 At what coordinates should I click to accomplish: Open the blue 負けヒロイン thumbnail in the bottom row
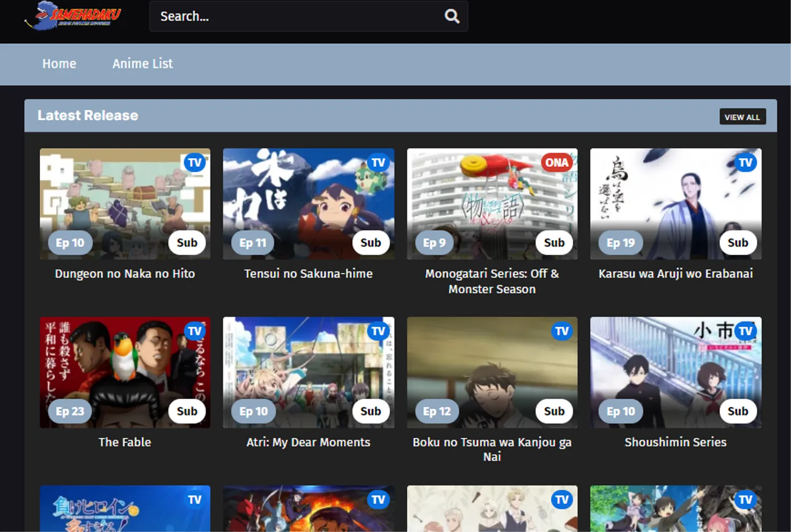(x=125, y=509)
